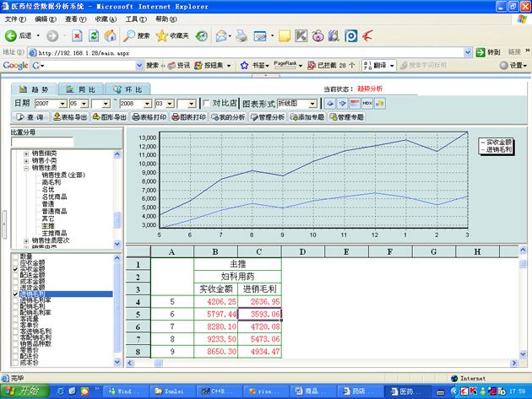532x399 pixels.
Task: Switch to the Xunlei taskbar button
Action: coord(173,391)
